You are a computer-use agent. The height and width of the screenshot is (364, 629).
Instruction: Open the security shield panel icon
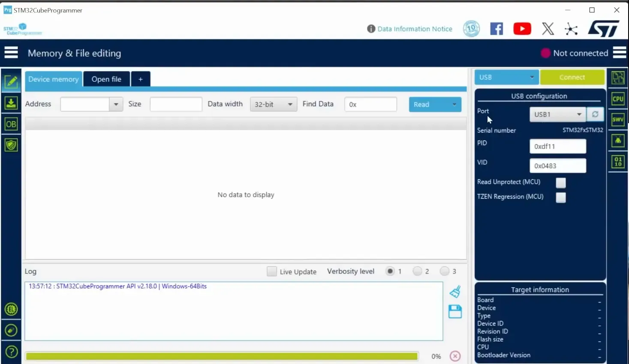pyautogui.click(x=11, y=145)
